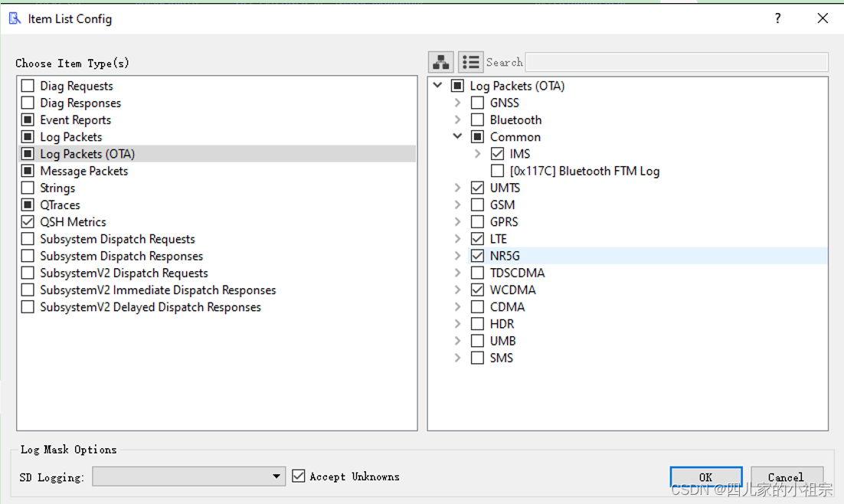This screenshot has height=504, width=844.
Task: Check the Diag Requests checkbox
Action: point(28,86)
